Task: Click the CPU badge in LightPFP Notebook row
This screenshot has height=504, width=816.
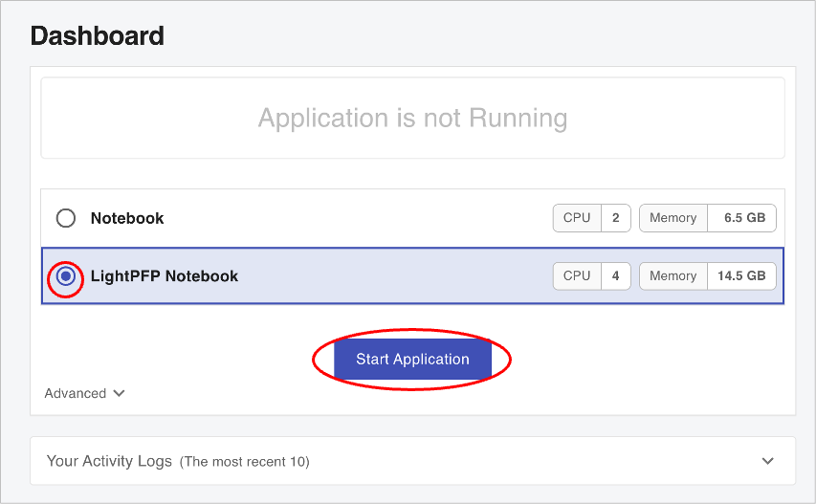Action: click(x=577, y=276)
